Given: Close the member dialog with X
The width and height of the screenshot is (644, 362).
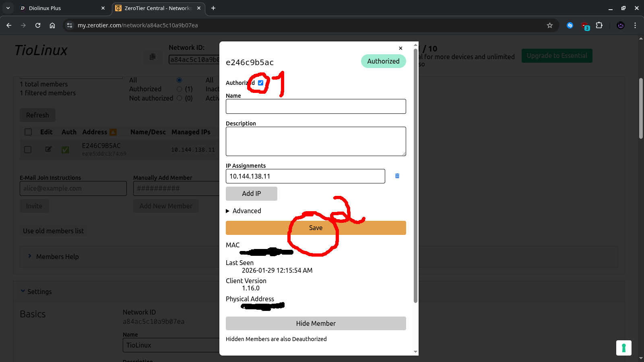Looking at the screenshot, I should click(400, 48).
